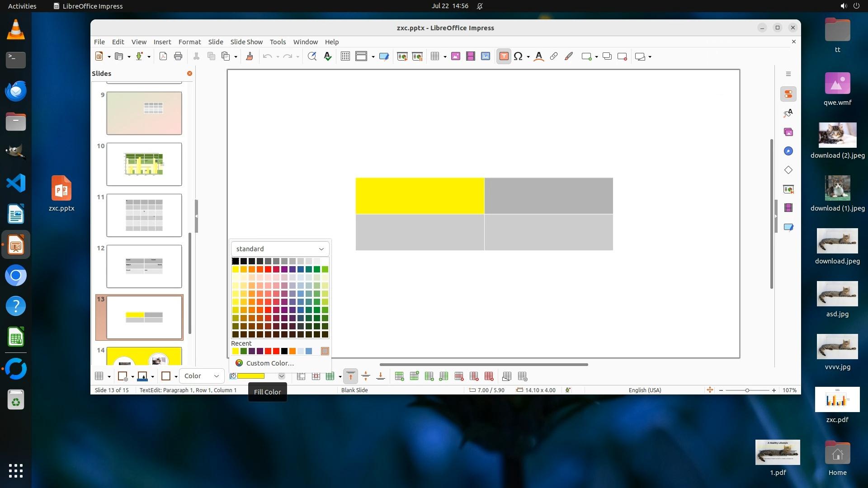Viewport: 868px width, 488px height.
Task: Click Delete Row table icon
Action: 459,376
